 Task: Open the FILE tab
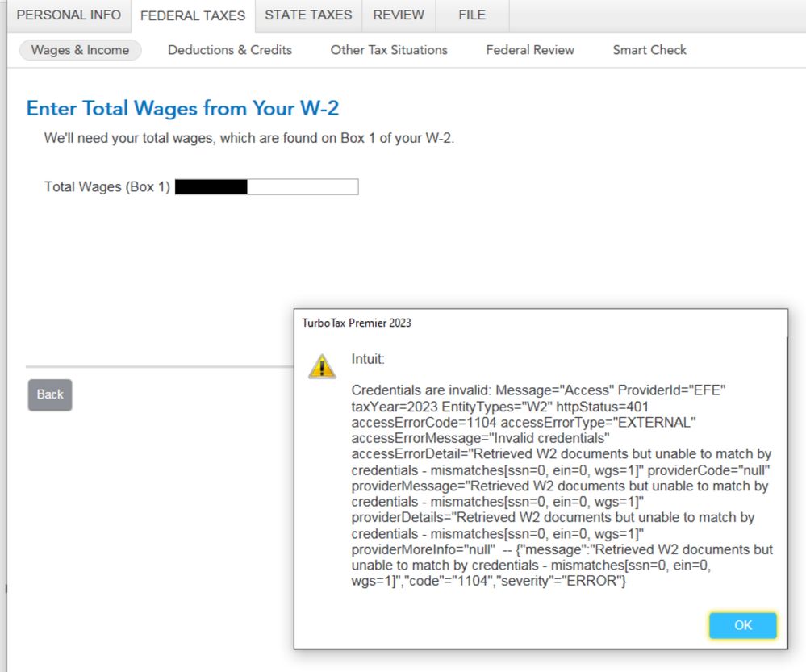pos(472,15)
